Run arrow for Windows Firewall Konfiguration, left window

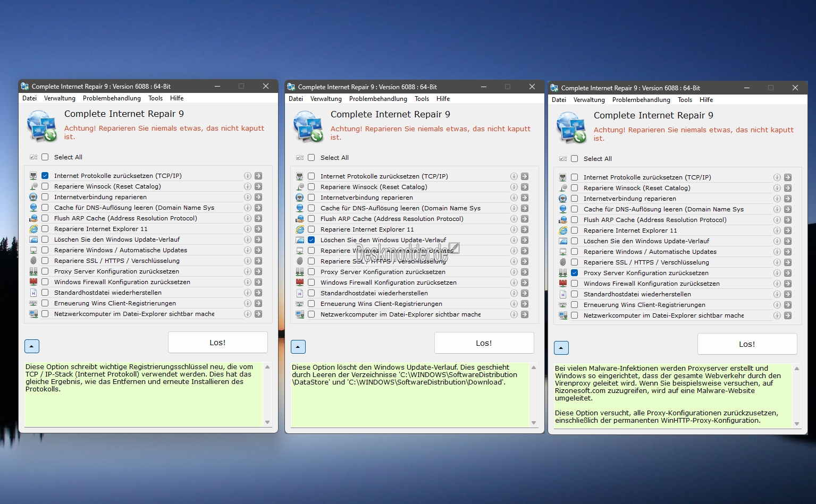(258, 282)
